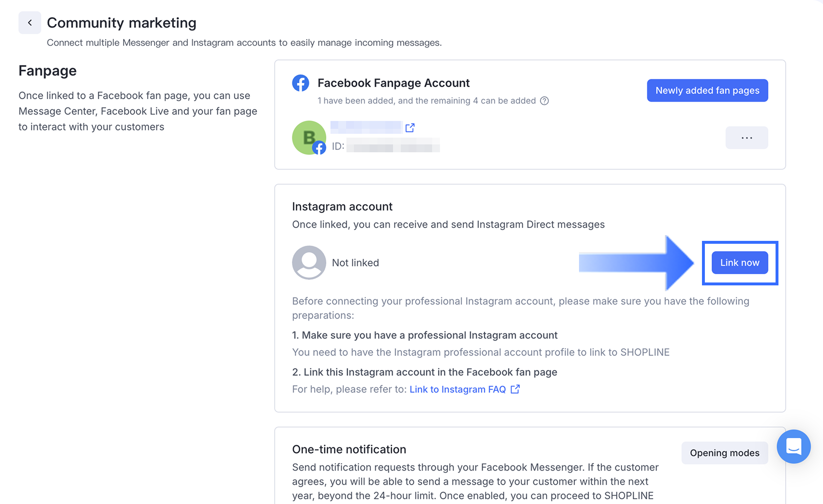Open the Link to Instagram FAQ

pyautogui.click(x=457, y=389)
